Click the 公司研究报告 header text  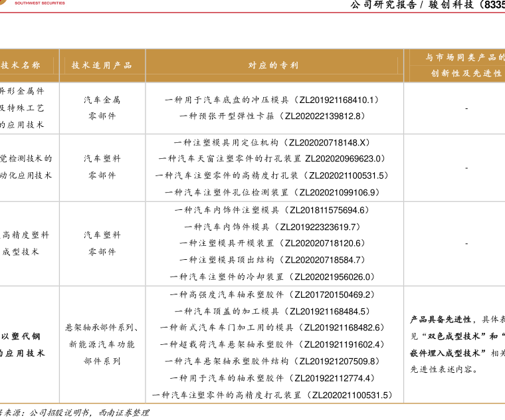coord(383,5)
